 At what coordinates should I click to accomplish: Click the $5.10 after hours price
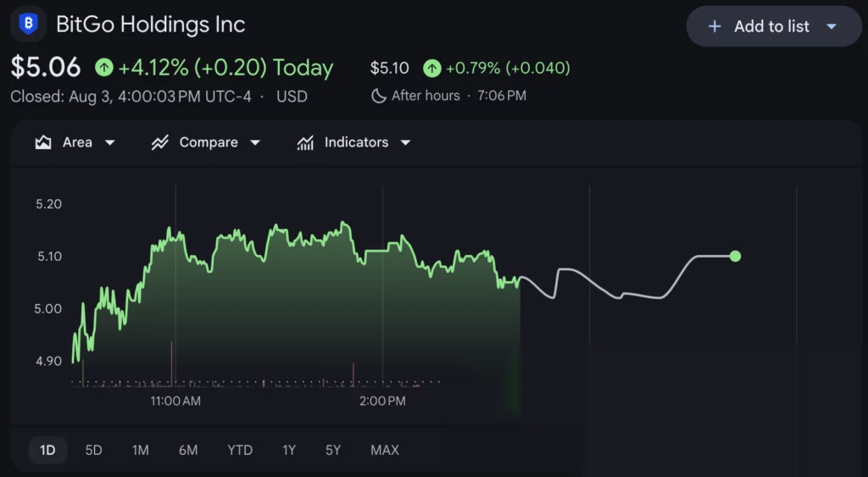[x=390, y=68]
